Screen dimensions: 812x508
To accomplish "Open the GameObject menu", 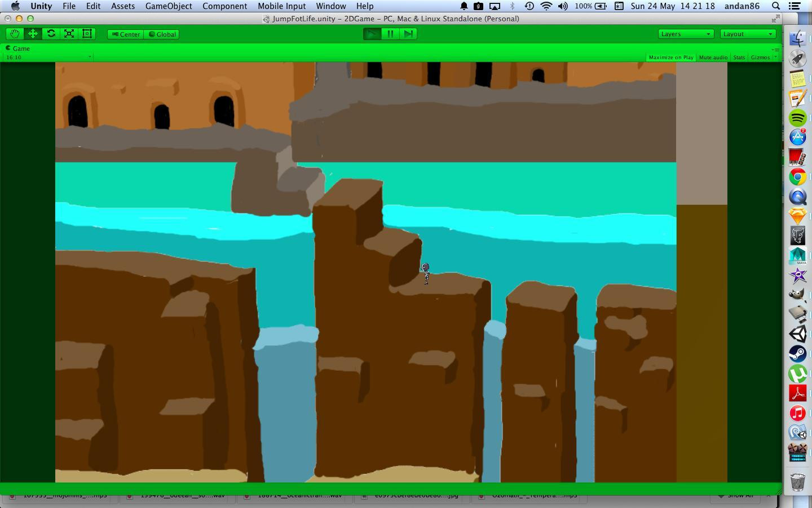I will (x=169, y=6).
